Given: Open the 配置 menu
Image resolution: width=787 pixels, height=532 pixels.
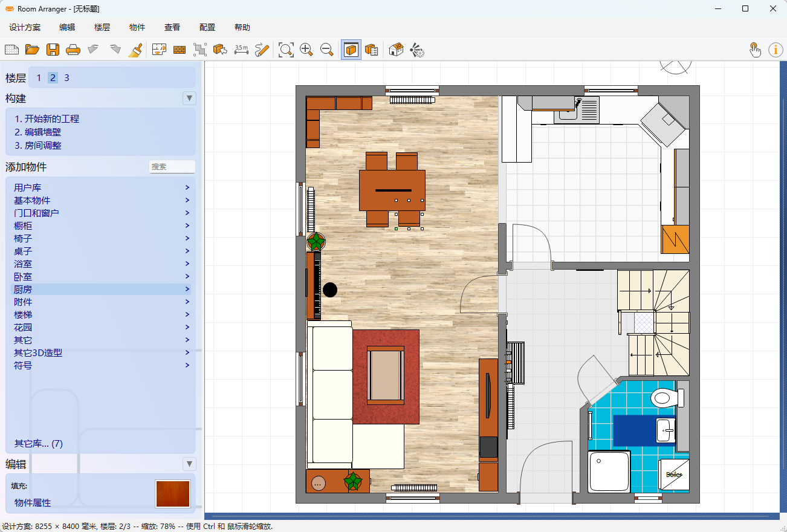Looking at the screenshot, I should click(207, 27).
